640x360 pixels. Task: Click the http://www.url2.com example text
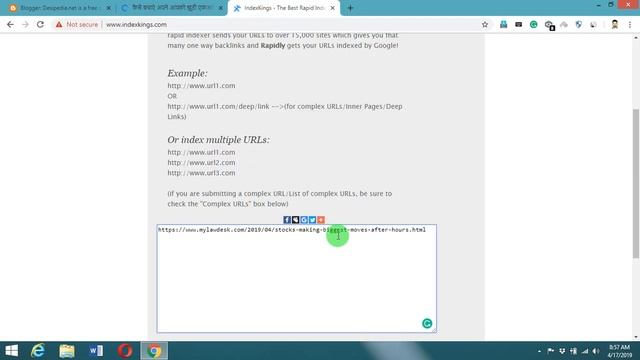(x=201, y=162)
